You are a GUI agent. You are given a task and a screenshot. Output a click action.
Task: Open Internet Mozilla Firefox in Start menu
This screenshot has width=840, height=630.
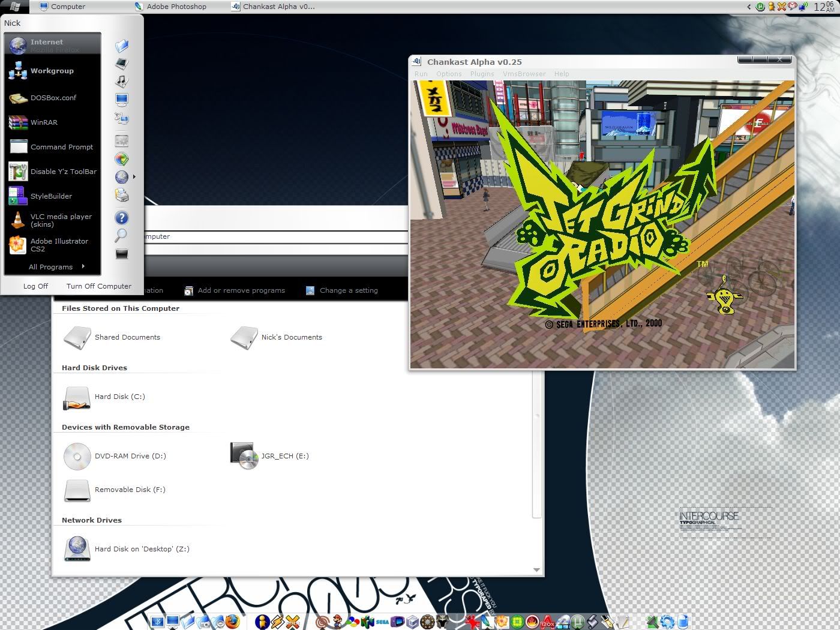(53, 45)
